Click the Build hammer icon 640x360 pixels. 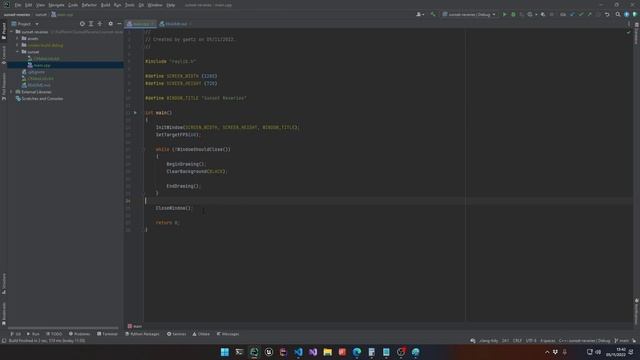[x=433, y=14]
